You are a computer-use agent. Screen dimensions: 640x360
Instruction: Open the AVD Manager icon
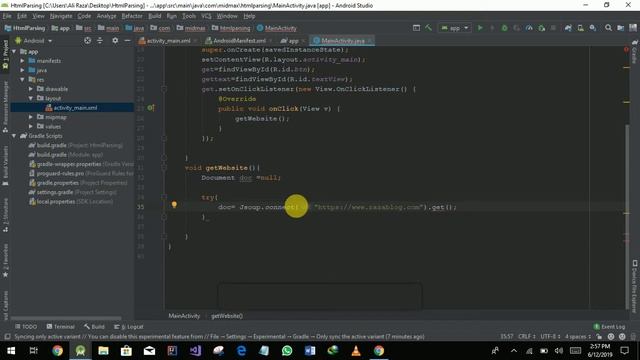click(580, 28)
